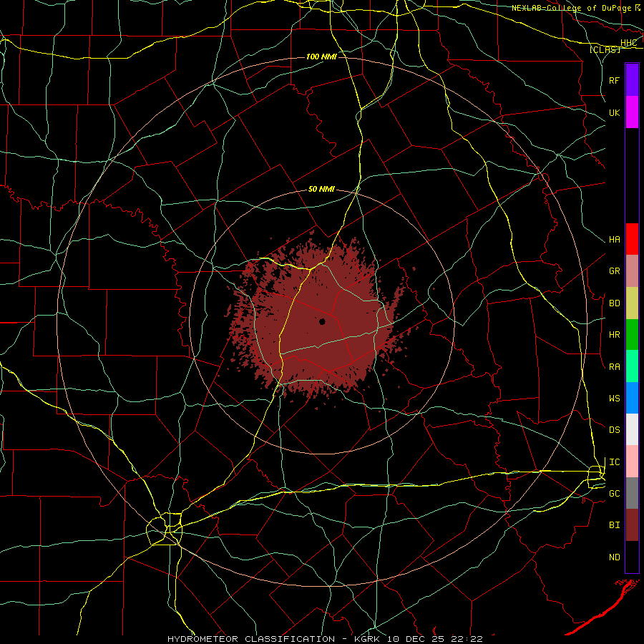
Task: Click the WS blue legend swatch
Action: (632, 398)
